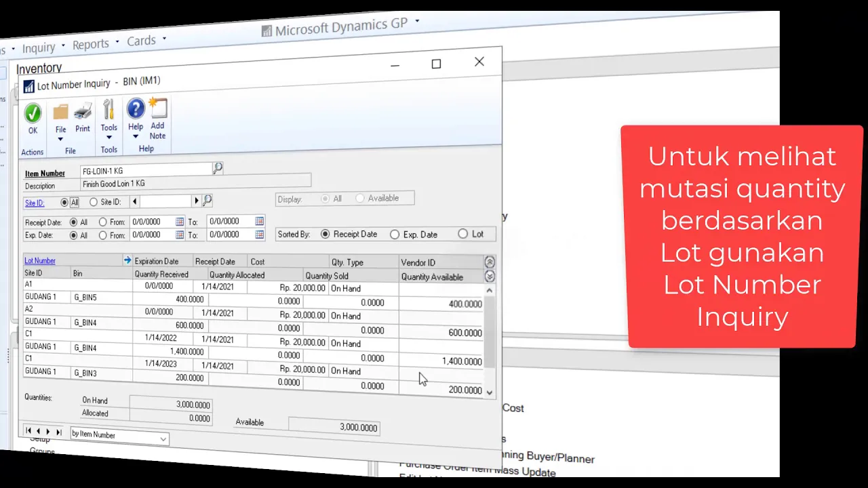
Task: Select lot row A2
Action: (78, 309)
